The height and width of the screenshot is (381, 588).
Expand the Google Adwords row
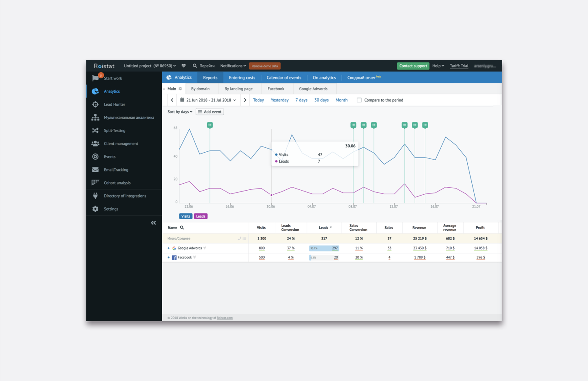[x=168, y=248]
